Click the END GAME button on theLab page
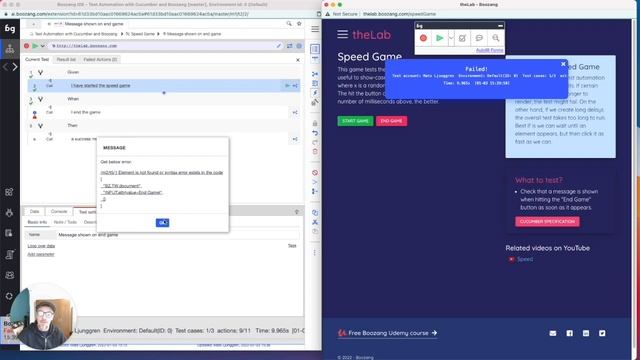Viewport: 640px width, 360px height. click(x=391, y=121)
